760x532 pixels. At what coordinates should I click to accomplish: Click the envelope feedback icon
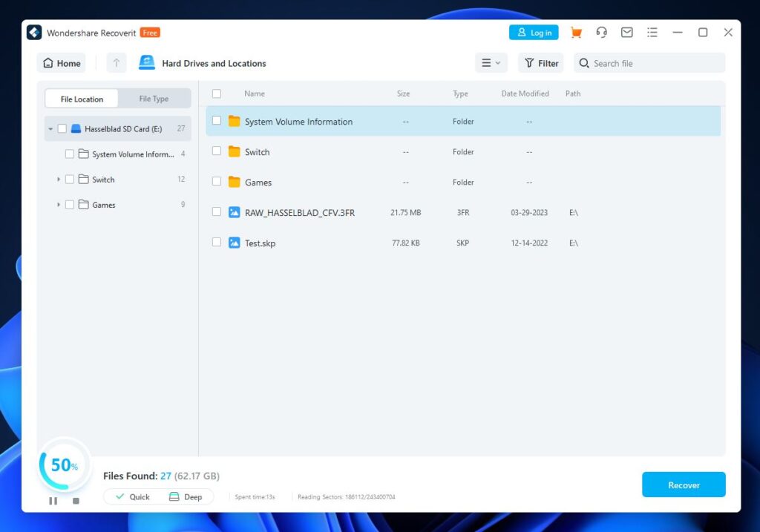click(x=627, y=33)
